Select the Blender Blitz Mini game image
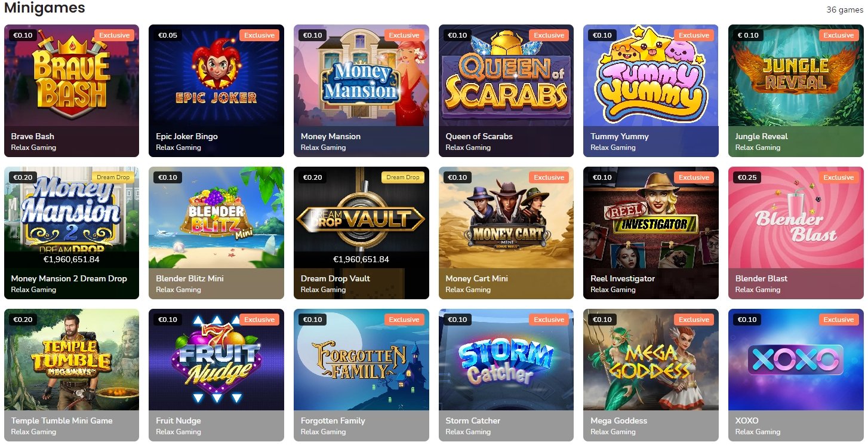The height and width of the screenshot is (445, 868). coord(216,217)
